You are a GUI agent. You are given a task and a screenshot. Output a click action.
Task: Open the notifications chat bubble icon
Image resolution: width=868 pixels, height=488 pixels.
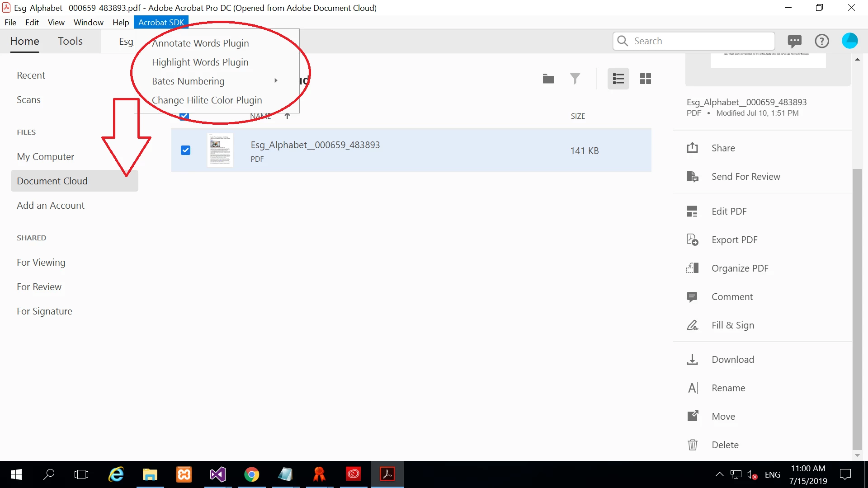point(794,41)
